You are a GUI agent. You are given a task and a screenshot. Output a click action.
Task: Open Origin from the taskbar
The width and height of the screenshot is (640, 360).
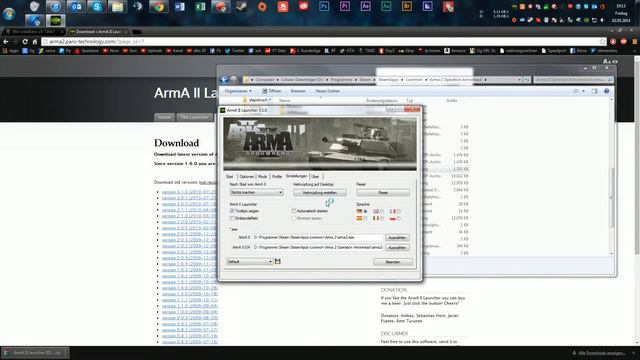[262, 7]
